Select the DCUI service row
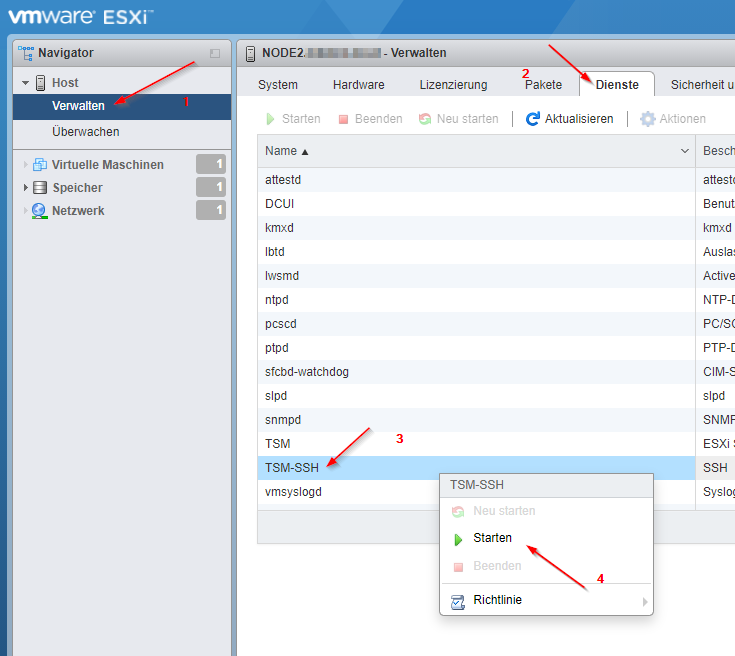The width and height of the screenshot is (735, 656). (x=476, y=204)
